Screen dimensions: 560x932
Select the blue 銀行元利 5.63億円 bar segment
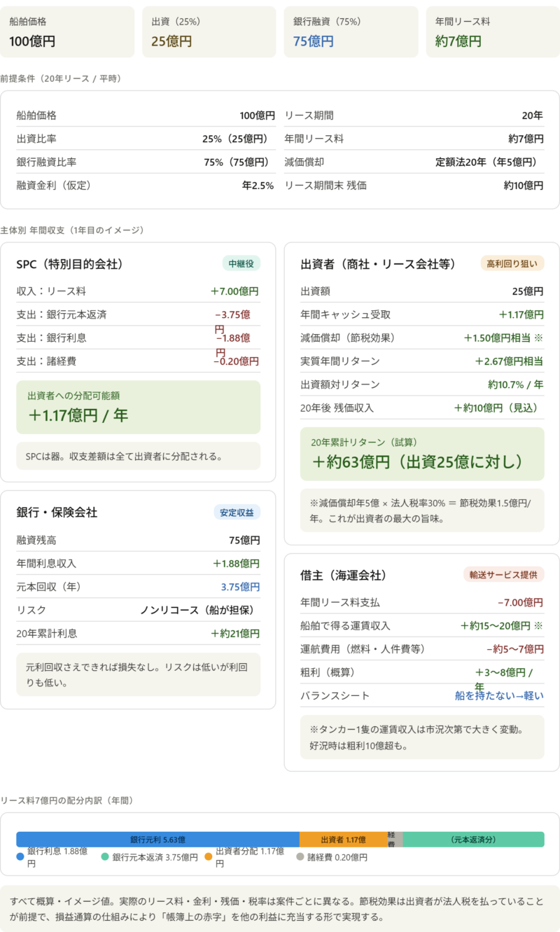[x=157, y=840]
